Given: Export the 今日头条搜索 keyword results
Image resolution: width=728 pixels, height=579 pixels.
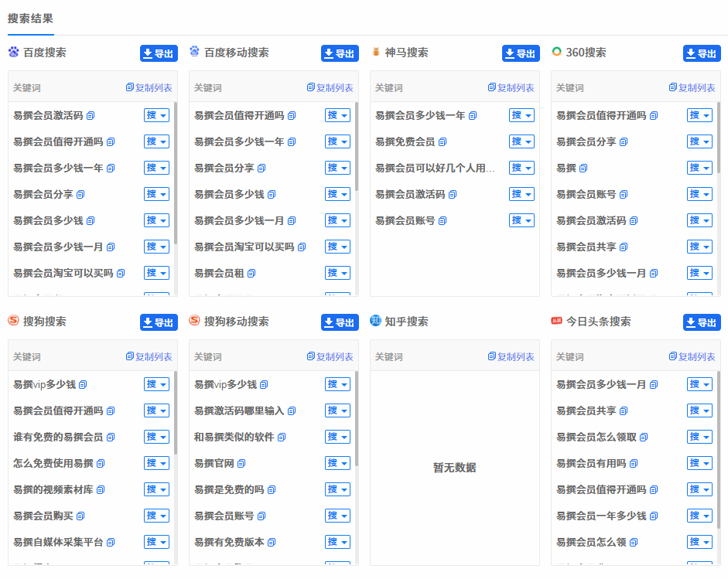Looking at the screenshot, I should pos(702,322).
